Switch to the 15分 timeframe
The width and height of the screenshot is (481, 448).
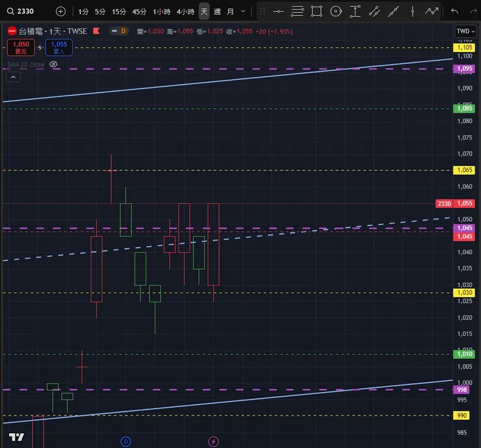tap(119, 12)
